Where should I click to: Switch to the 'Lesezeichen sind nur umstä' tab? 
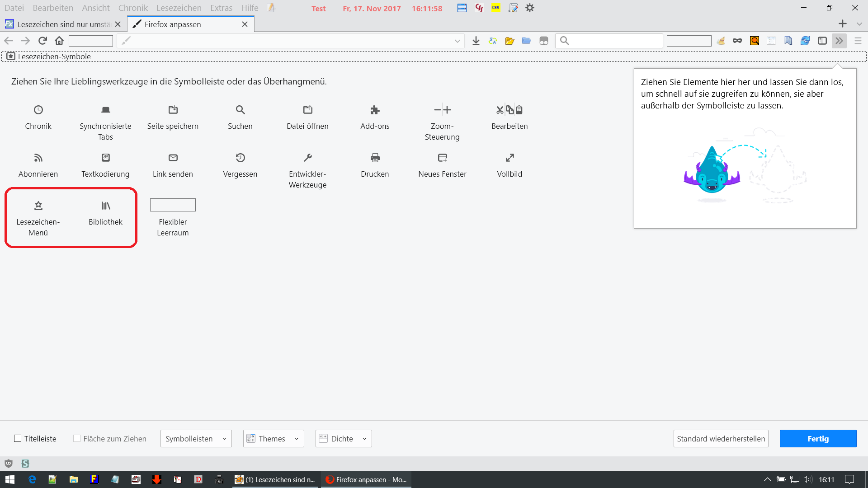tap(63, 24)
